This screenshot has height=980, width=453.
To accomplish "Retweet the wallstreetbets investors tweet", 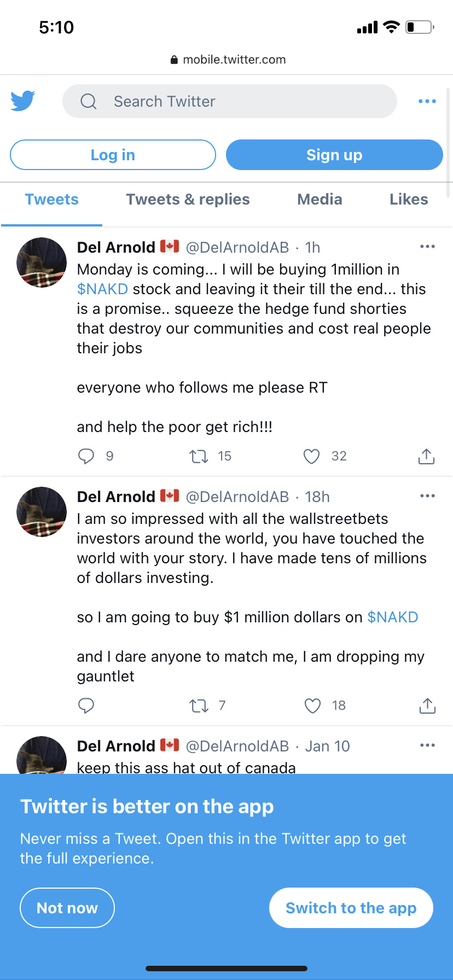I will click(199, 705).
